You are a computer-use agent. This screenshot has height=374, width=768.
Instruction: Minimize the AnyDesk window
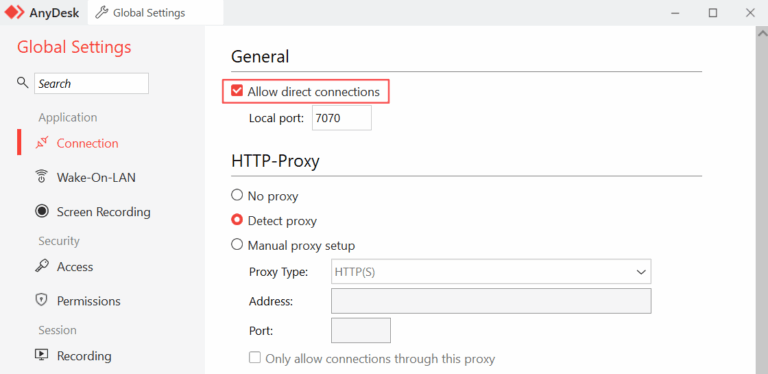tap(676, 13)
